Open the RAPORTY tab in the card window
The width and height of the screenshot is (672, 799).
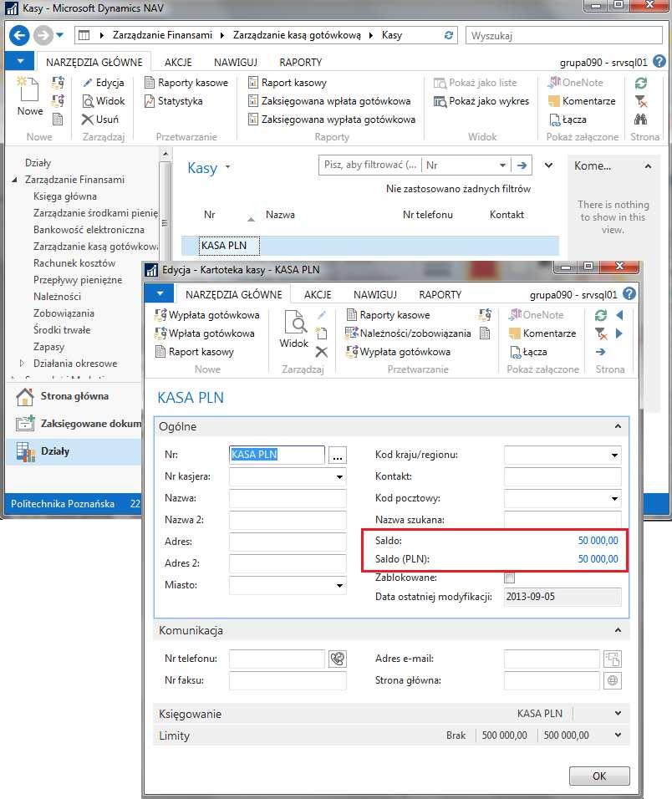[440, 294]
